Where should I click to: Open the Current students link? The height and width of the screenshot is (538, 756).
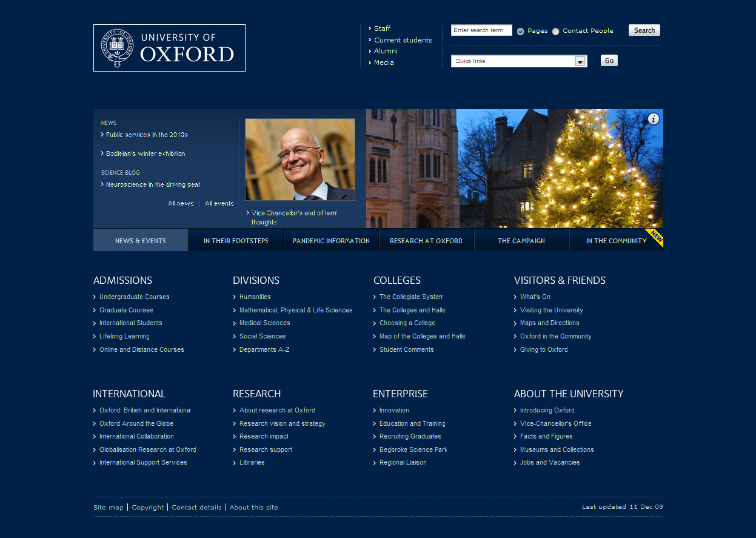[403, 40]
